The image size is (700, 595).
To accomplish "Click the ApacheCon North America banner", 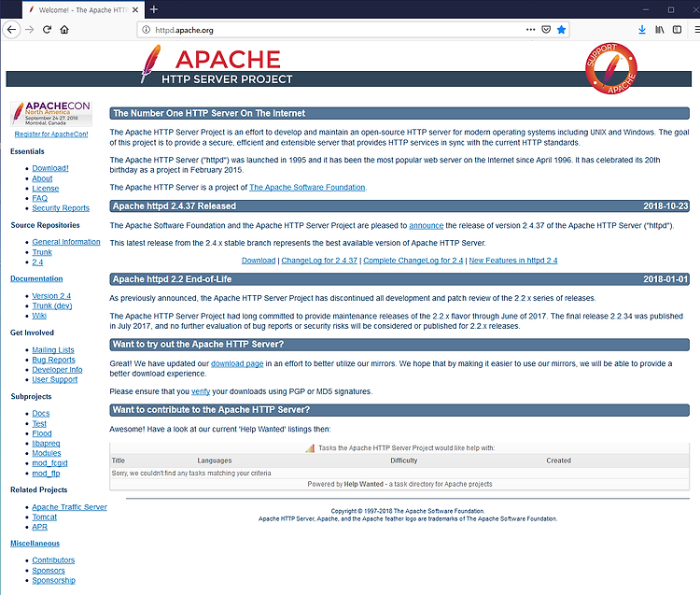I will [x=51, y=114].
